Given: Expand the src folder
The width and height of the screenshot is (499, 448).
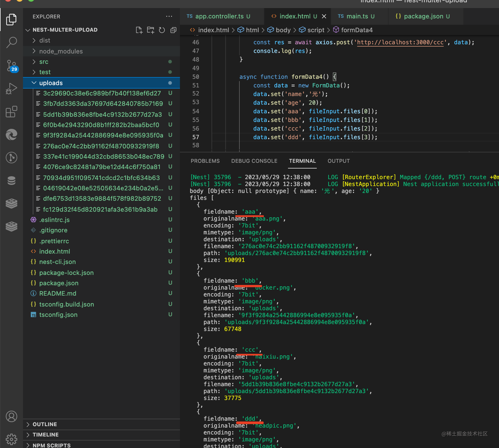Looking at the screenshot, I should [44, 62].
